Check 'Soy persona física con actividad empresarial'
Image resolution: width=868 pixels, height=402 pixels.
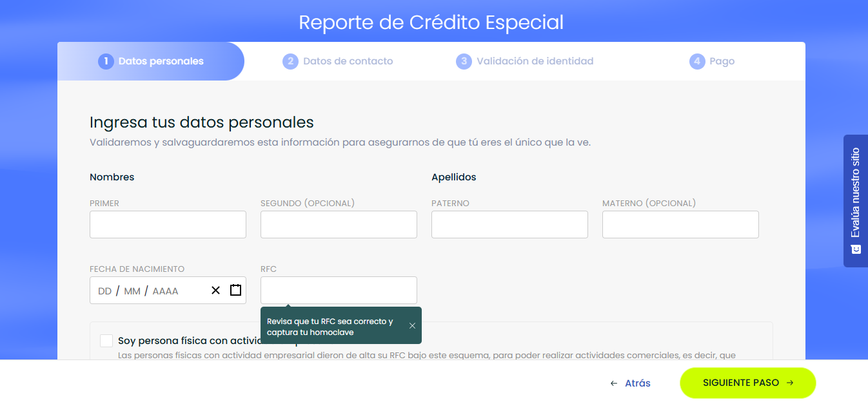coord(106,340)
